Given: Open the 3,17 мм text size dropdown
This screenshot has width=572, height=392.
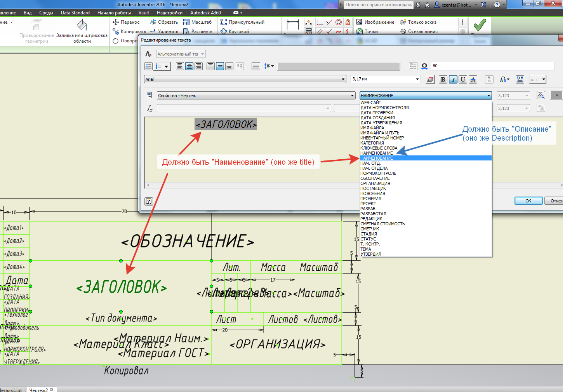Looking at the screenshot, I should 386,79.
